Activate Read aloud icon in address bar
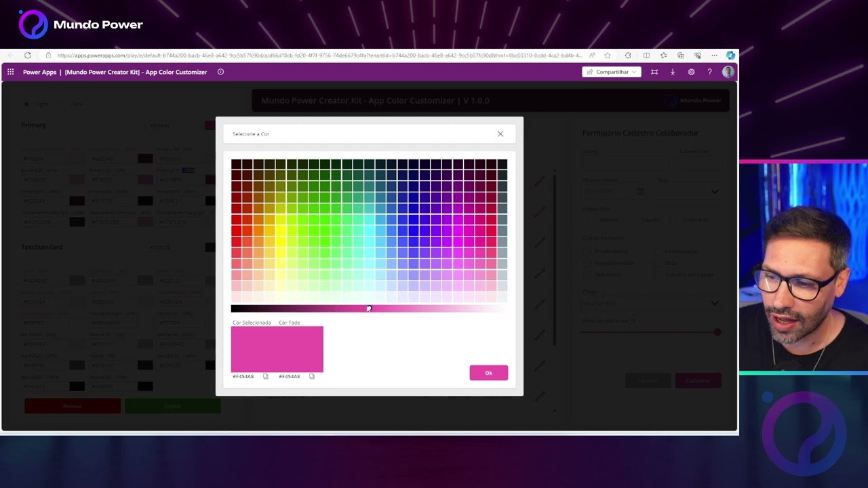Viewport: 868px width, 488px height. (x=592, y=56)
